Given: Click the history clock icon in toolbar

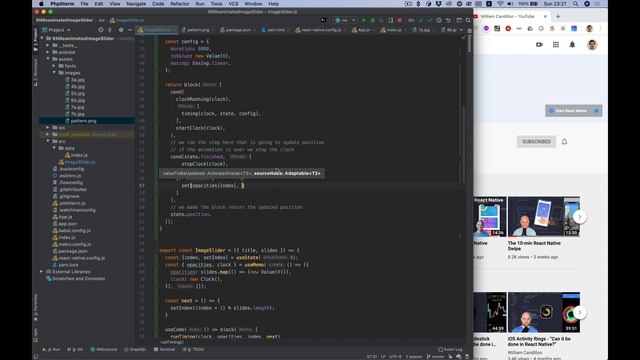Looking at the screenshot, I should coord(439,20).
